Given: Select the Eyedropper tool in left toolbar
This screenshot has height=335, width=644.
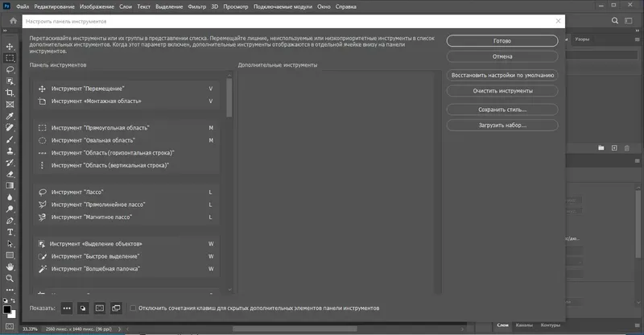Looking at the screenshot, I should coord(10,116).
